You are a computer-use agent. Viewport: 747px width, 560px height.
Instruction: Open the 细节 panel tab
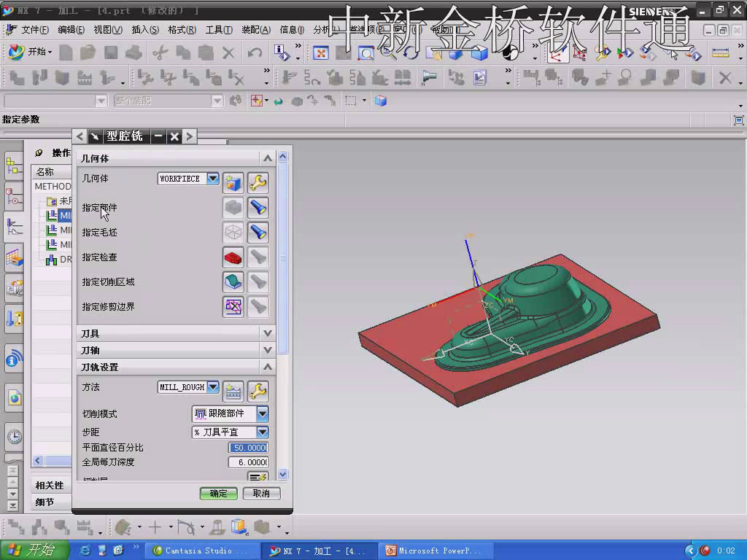click(44, 502)
